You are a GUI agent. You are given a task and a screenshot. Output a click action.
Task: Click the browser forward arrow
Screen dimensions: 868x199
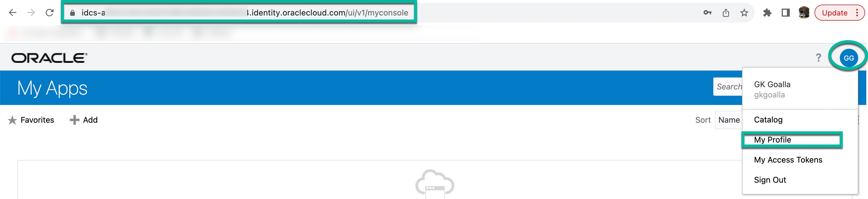pyautogui.click(x=31, y=13)
